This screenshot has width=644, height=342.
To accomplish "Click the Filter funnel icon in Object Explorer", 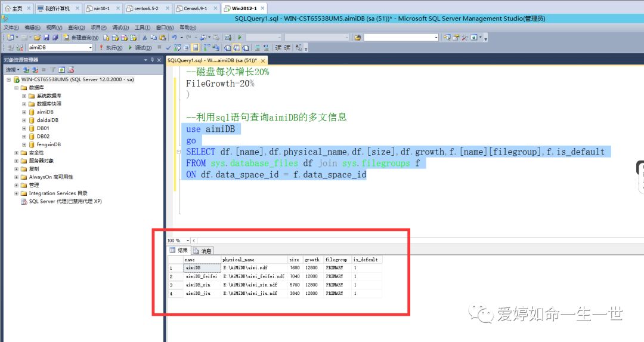I will coord(53,70).
